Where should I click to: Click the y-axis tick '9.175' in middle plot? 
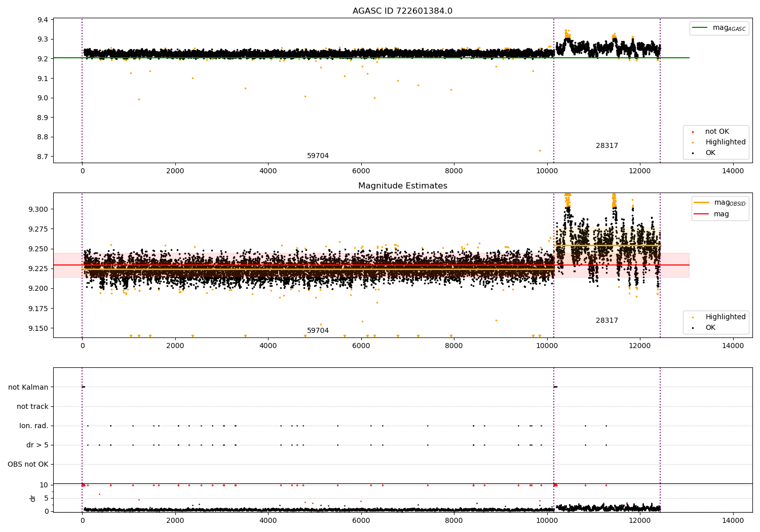coord(39,309)
